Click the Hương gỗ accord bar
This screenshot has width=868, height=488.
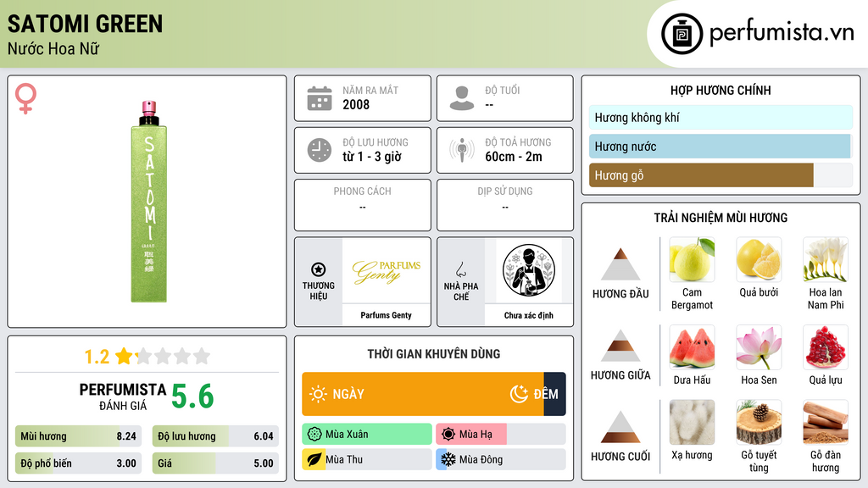(x=721, y=175)
